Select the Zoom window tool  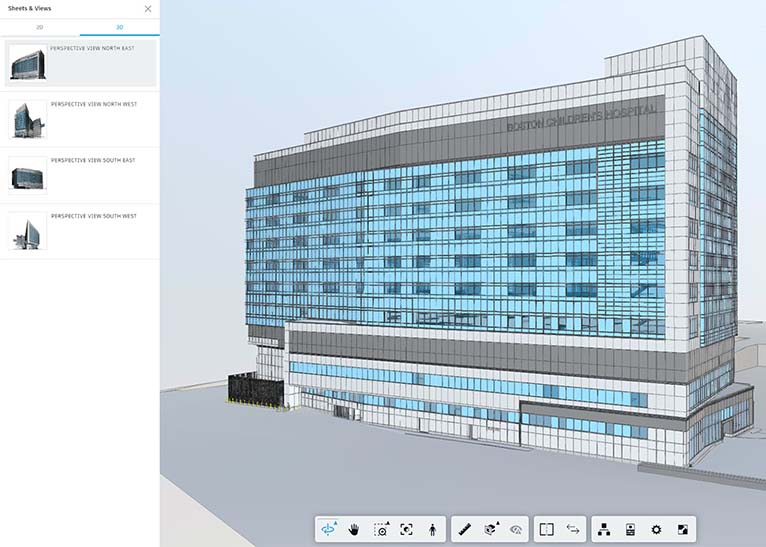(x=381, y=529)
